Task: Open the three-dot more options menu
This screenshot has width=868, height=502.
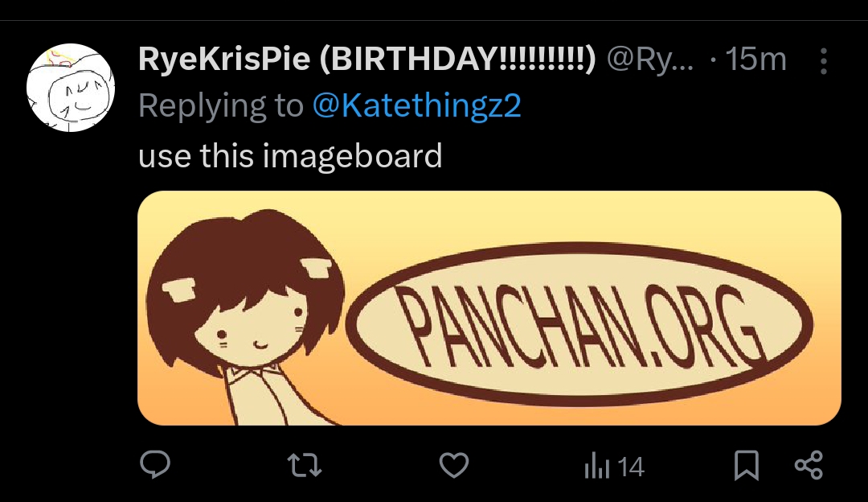Action: coord(823,60)
